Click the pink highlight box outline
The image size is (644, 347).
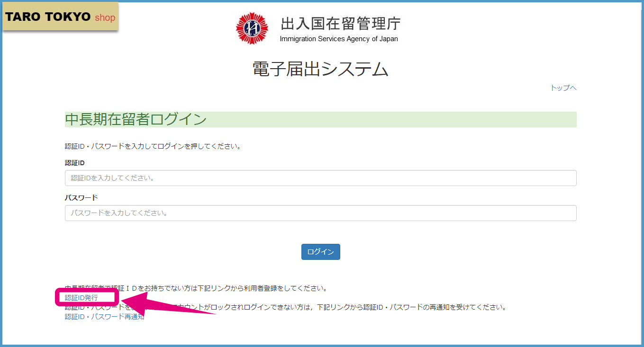(x=86, y=297)
